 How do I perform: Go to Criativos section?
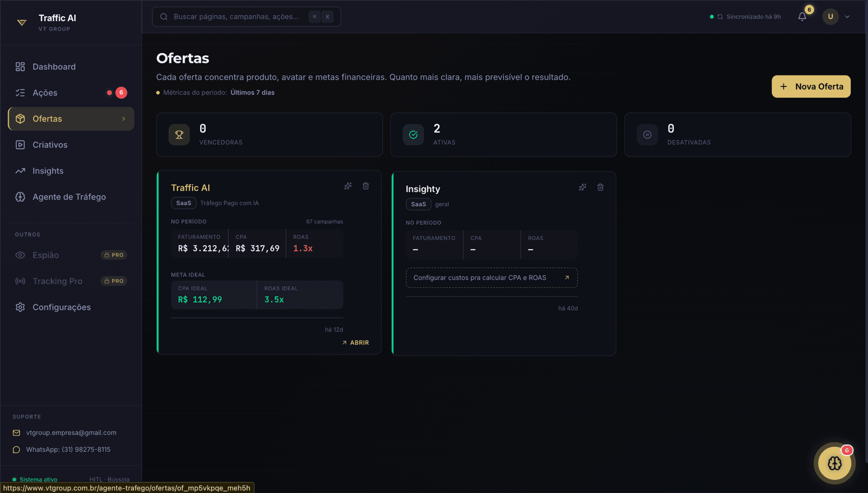pos(71,145)
